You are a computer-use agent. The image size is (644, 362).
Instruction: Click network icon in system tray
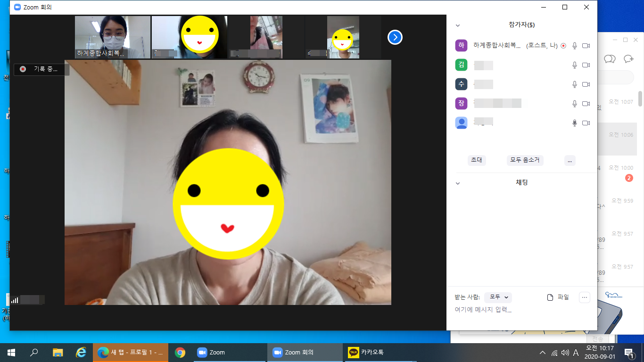(554, 352)
